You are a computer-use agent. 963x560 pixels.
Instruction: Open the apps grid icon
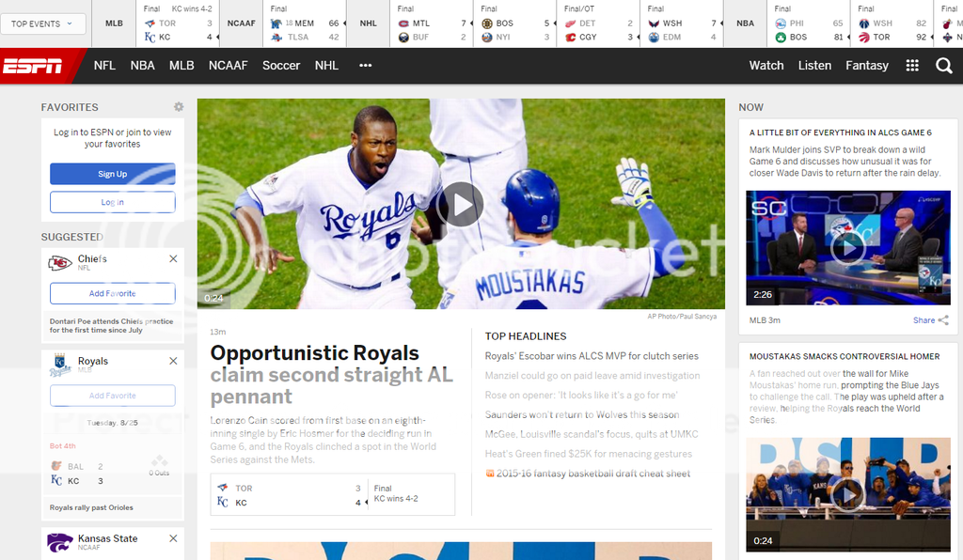(x=912, y=66)
